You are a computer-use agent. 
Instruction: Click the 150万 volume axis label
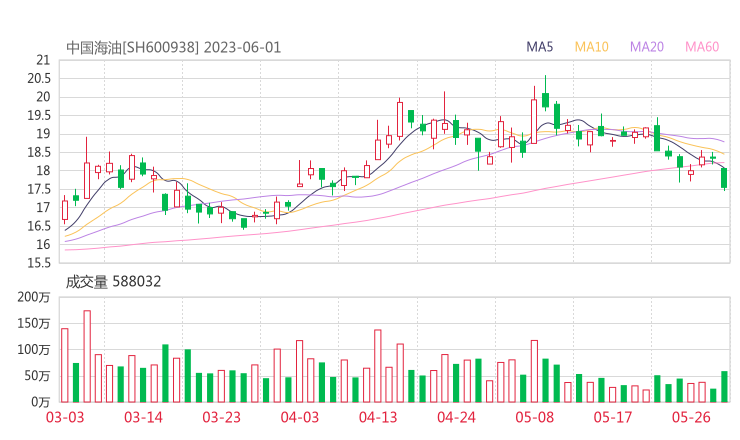pos(34,323)
